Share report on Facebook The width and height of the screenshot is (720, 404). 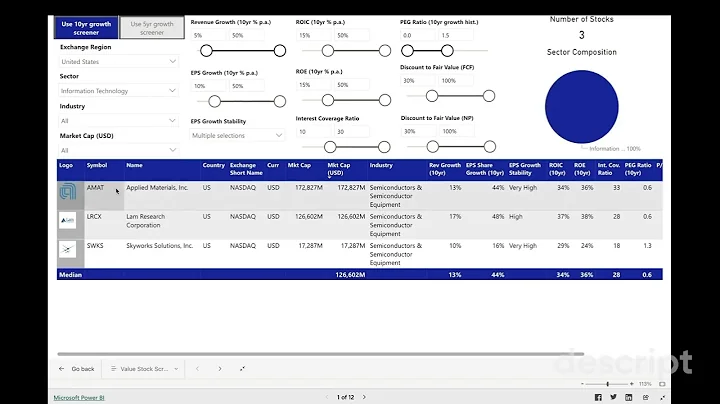tap(598, 397)
